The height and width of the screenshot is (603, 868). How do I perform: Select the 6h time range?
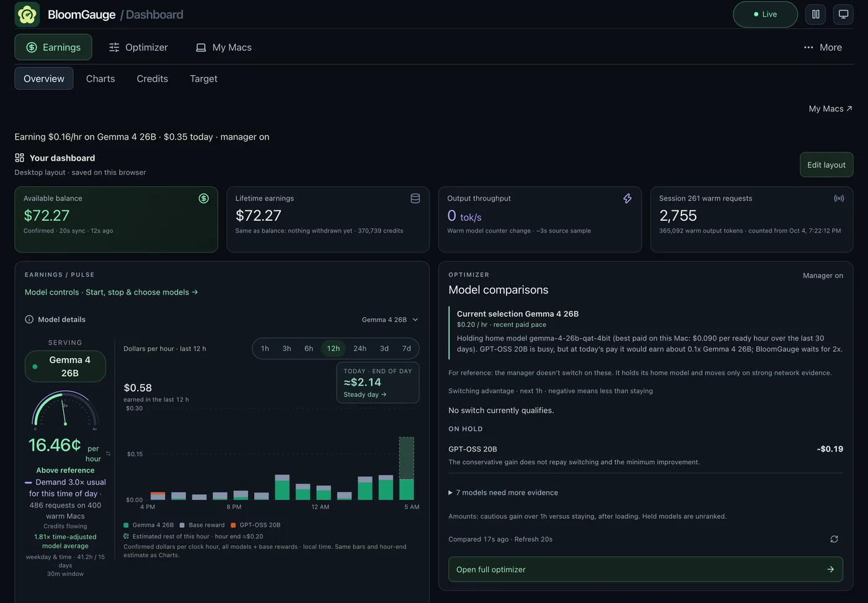(x=309, y=349)
